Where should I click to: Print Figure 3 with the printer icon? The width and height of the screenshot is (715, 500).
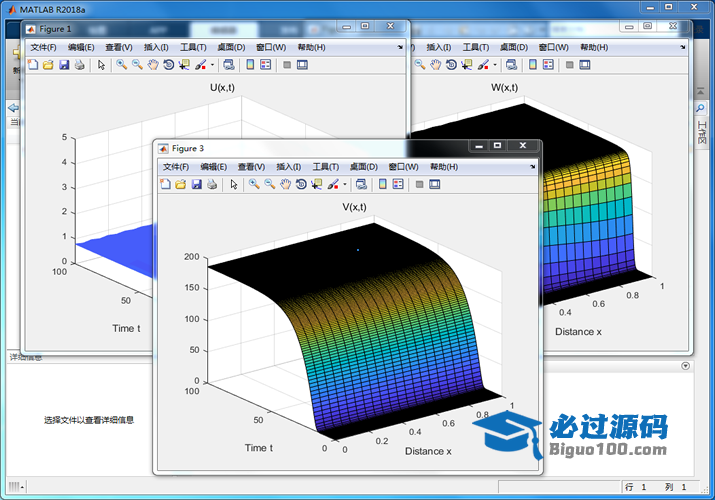pyautogui.click(x=212, y=184)
